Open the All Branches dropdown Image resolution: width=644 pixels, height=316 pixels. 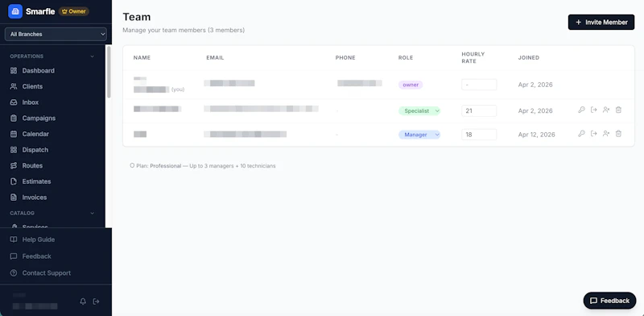pyautogui.click(x=56, y=34)
